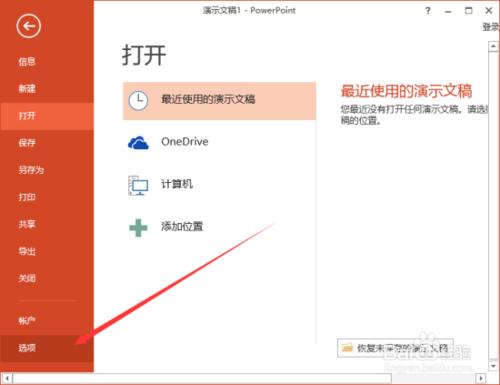This screenshot has width=500, height=385.
Task: Click folder icon on recover unsaved button
Action: (347, 348)
